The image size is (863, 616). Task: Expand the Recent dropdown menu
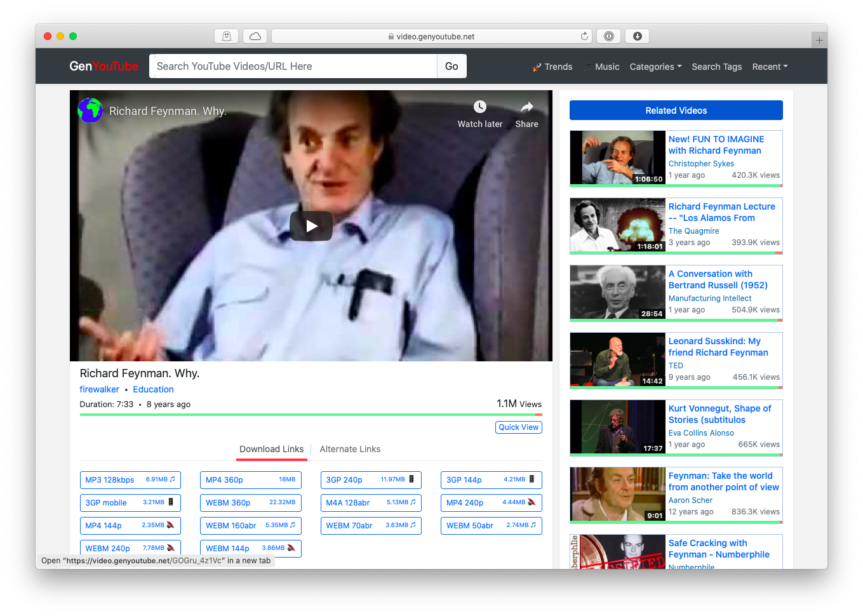click(770, 67)
